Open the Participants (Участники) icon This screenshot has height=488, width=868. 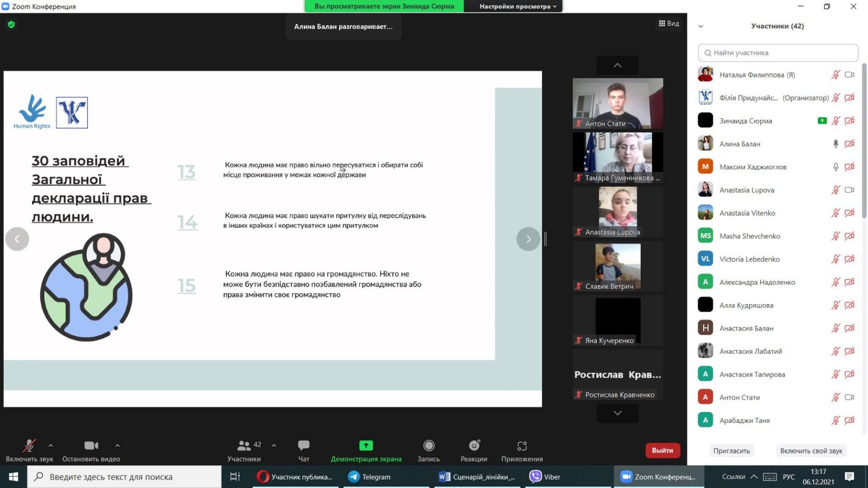[244, 446]
